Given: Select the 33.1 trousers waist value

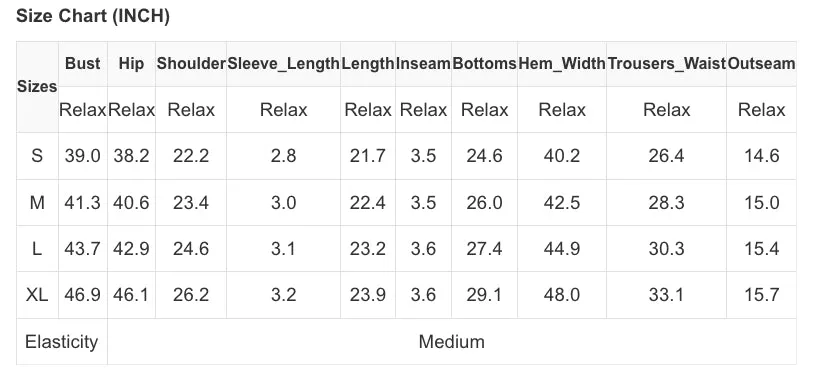Looking at the screenshot, I should (666, 295).
